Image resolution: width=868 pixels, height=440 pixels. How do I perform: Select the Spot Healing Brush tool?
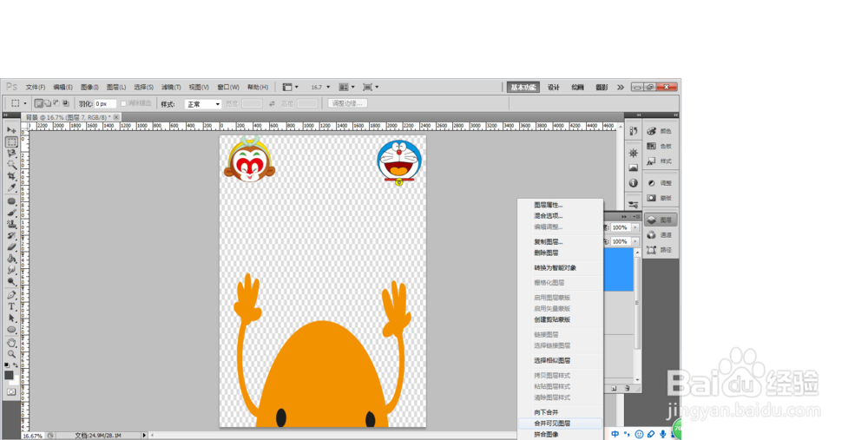[11, 201]
